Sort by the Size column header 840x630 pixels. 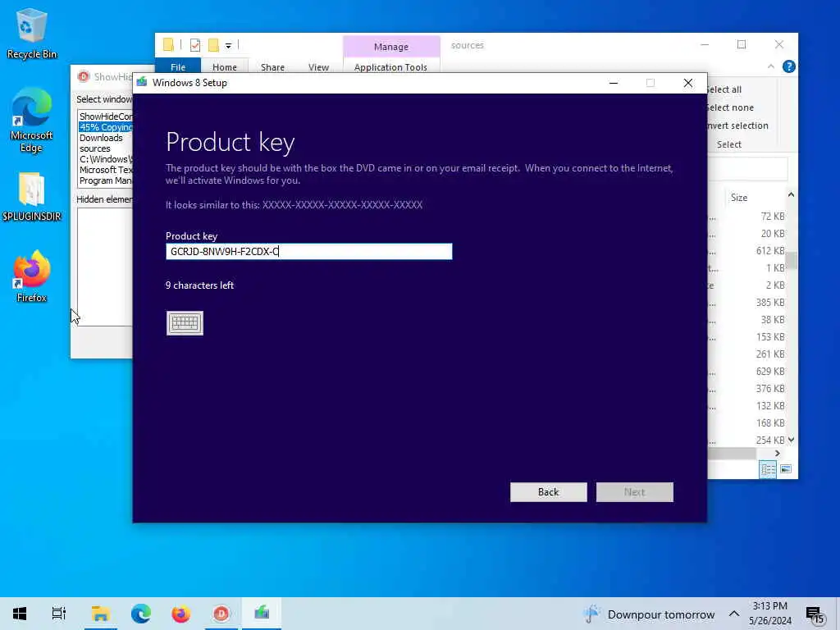tap(739, 198)
